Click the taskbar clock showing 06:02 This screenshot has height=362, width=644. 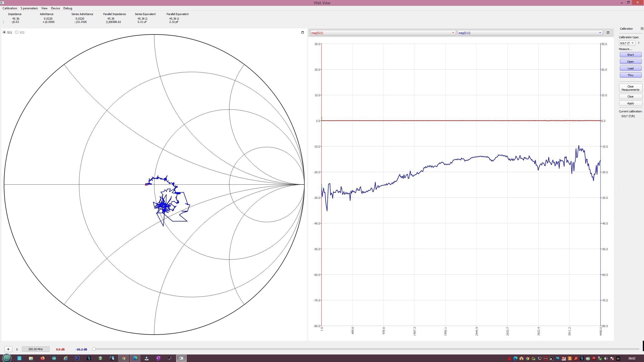632,358
